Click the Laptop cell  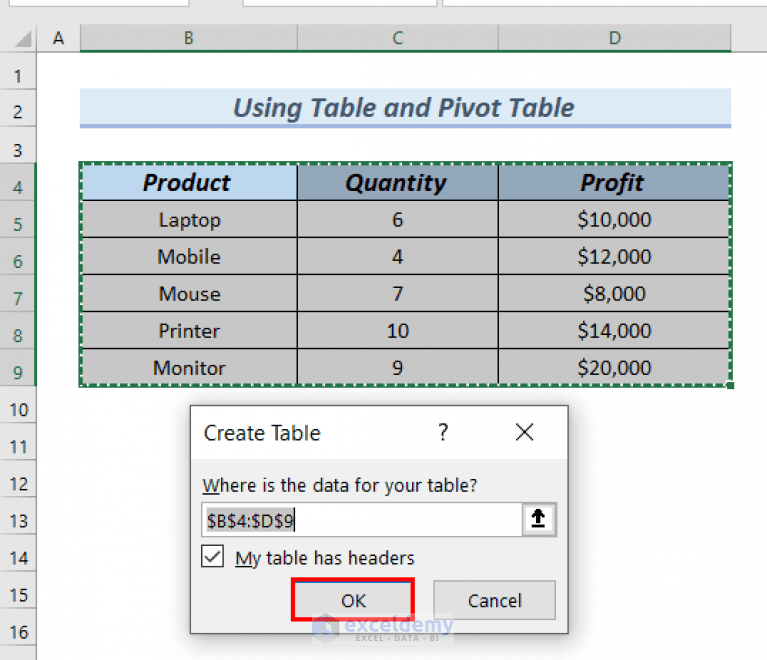point(189,219)
